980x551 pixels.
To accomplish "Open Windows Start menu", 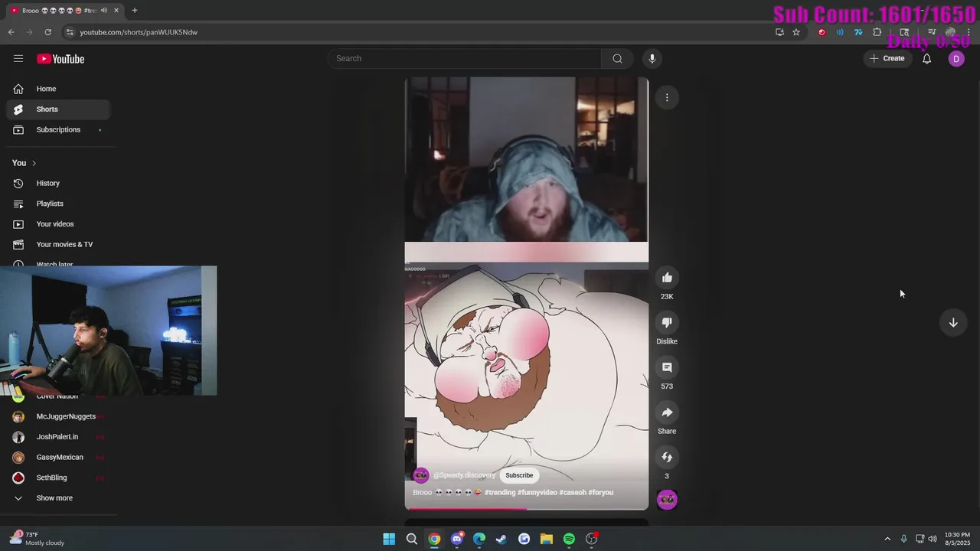I will pyautogui.click(x=389, y=539).
